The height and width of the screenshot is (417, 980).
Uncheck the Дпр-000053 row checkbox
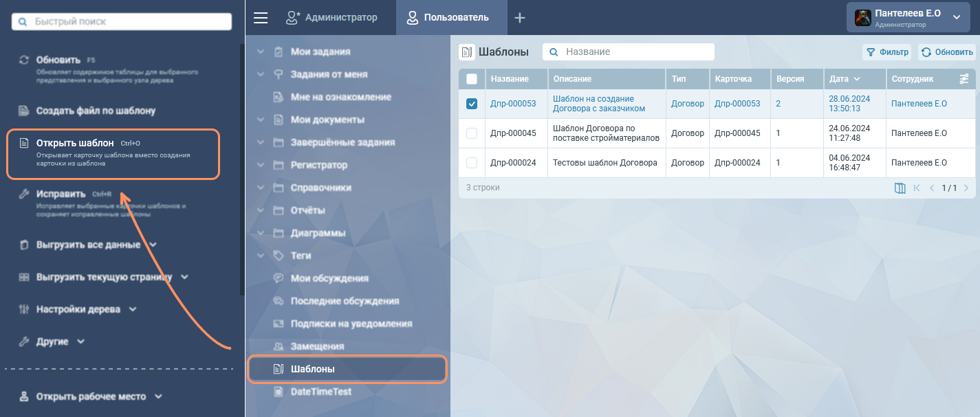point(472,104)
